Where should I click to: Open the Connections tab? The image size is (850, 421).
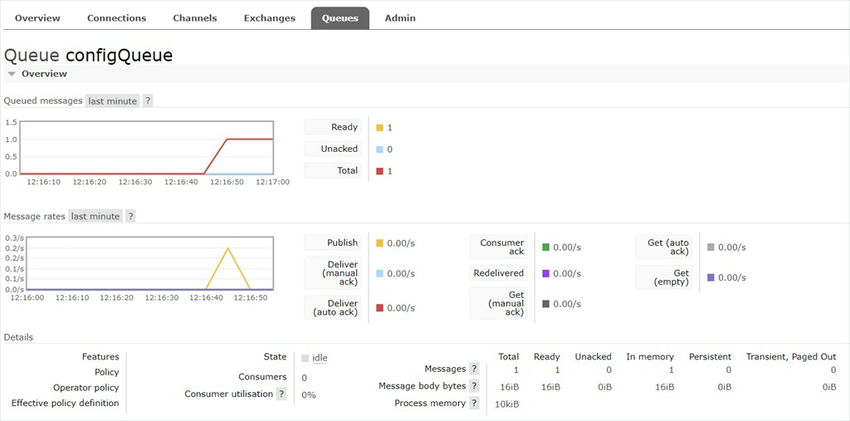tap(116, 18)
